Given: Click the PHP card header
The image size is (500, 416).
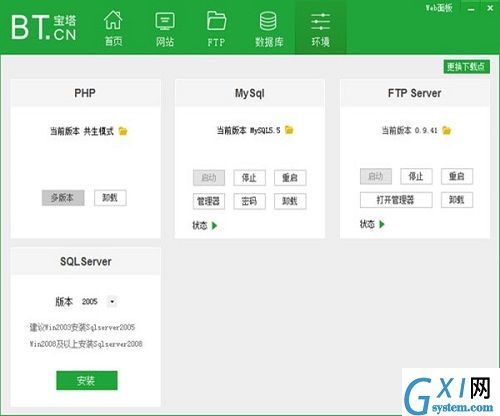Looking at the screenshot, I should pyautogui.click(x=85, y=93).
